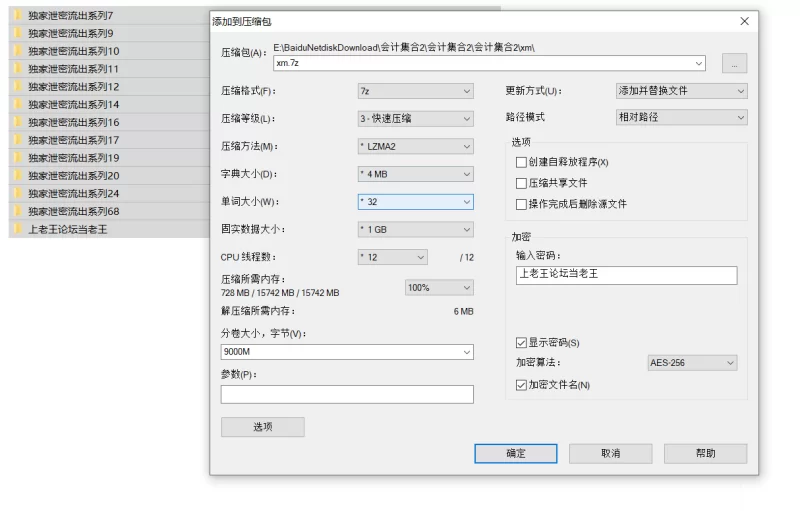This screenshot has height=511, width=800.
Task: Click folder icon of 独家泄密流出系列7
Action: (x=18, y=15)
